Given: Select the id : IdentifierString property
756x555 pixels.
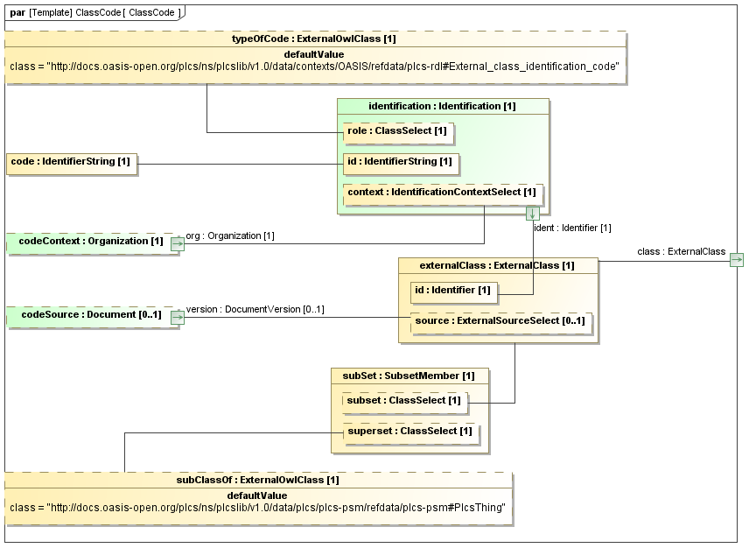Looking at the screenshot, I should (400, 162).
